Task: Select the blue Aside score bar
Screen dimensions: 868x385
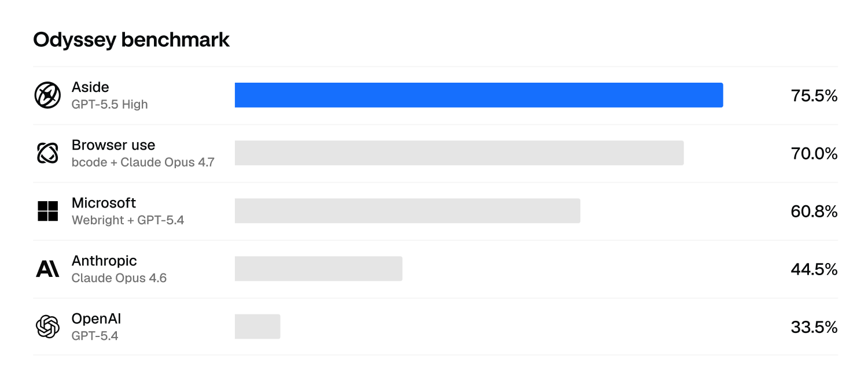Action: click(479, 95)
